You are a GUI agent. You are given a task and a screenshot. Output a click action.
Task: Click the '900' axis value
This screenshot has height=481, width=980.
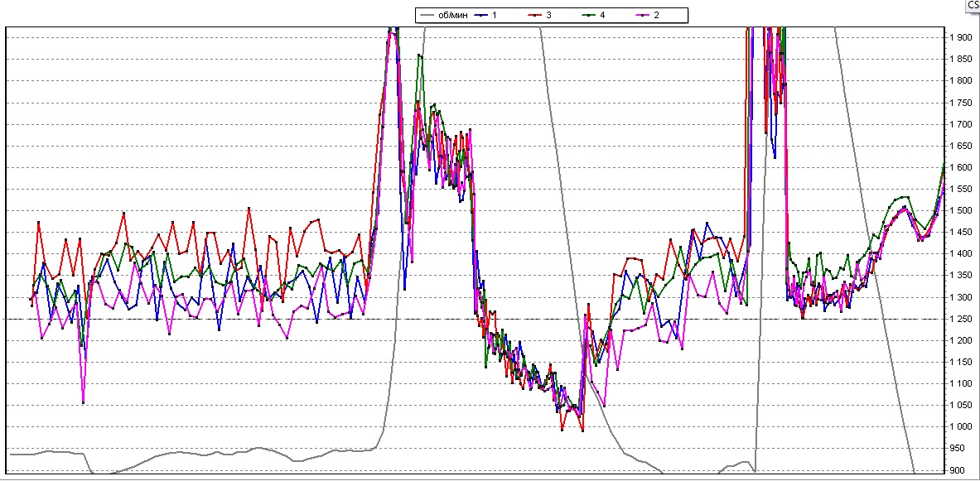pos(957,470)
